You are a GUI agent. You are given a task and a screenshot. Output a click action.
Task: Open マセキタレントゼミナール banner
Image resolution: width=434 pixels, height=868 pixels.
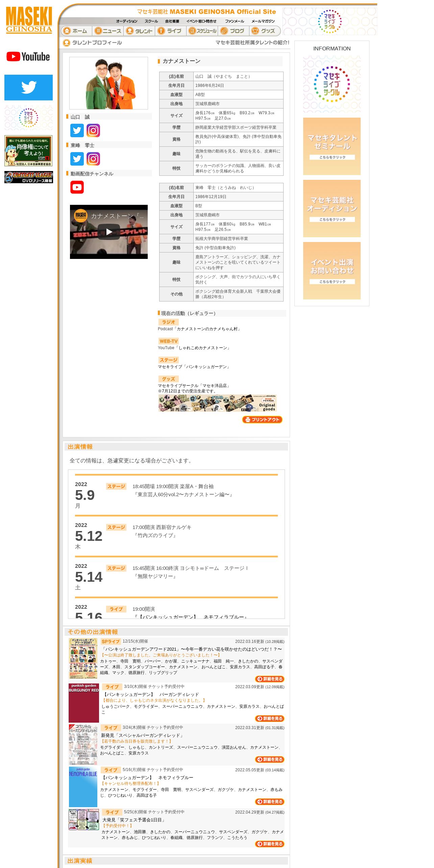click(x=332, y=146)
